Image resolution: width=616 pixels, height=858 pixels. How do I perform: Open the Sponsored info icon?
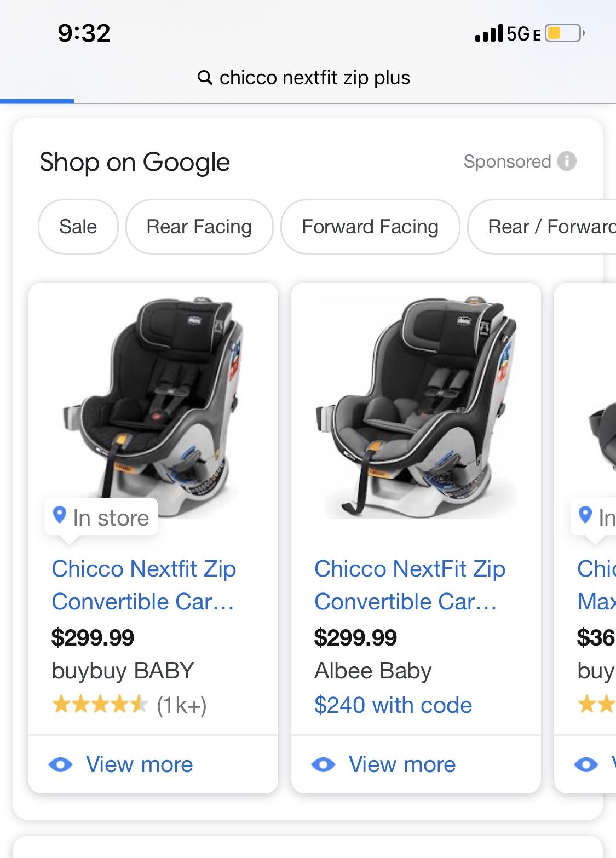567,162
